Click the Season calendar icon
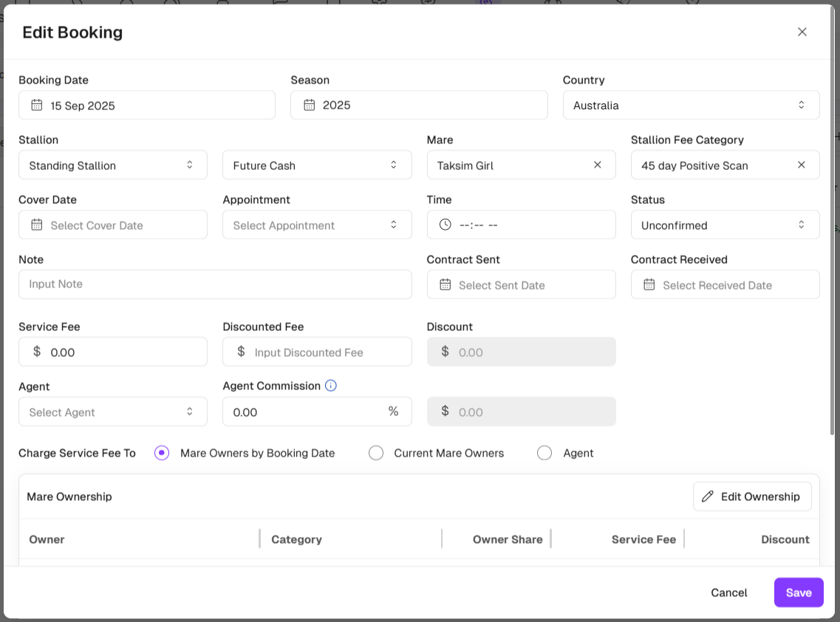The width and height of the screenshot is (840, 622). coord(309,105)
